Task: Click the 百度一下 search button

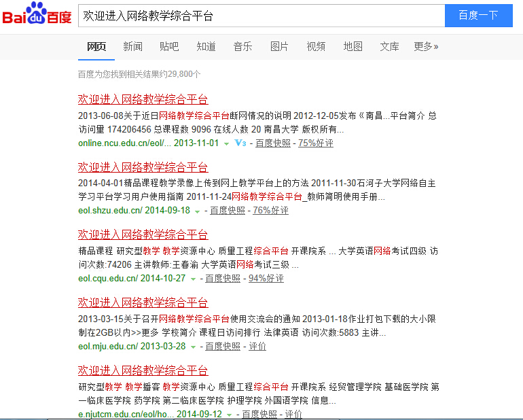Action: [x=479, y=16]
